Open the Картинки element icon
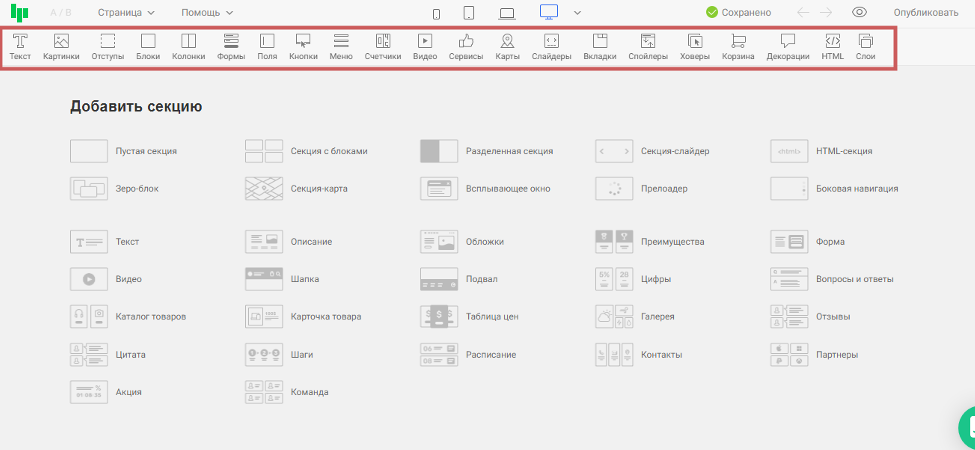Image resolution: width=975 pixels, height=450 pixels. point(61,47)
